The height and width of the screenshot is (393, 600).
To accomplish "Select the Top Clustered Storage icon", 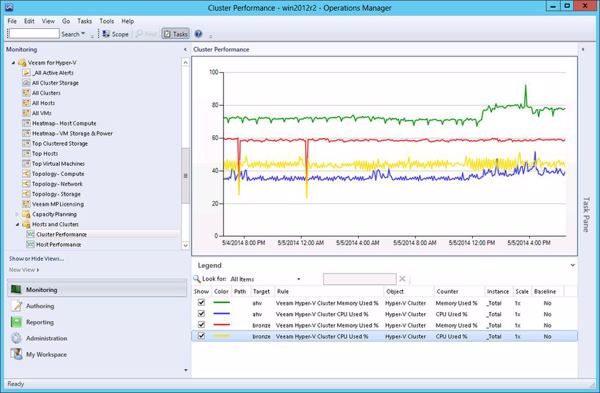I will pyautogui.click(x=26, y=144).
